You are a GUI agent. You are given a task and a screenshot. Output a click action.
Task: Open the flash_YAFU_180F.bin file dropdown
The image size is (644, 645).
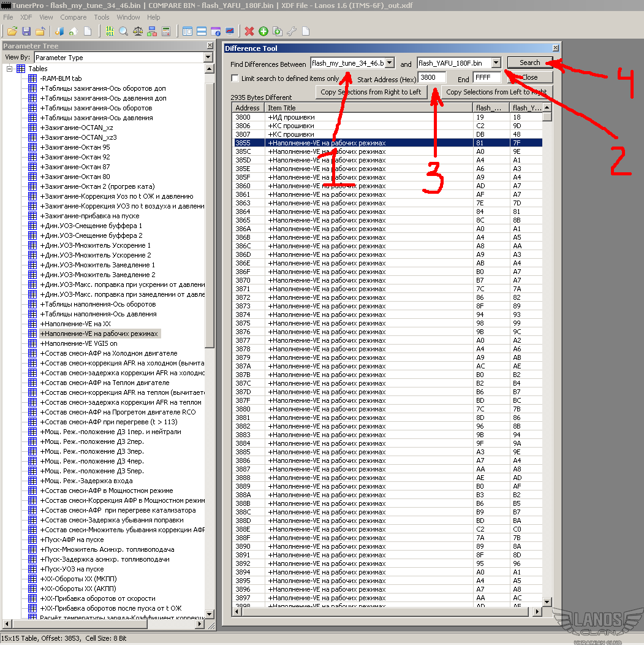(x=496, y=63)
